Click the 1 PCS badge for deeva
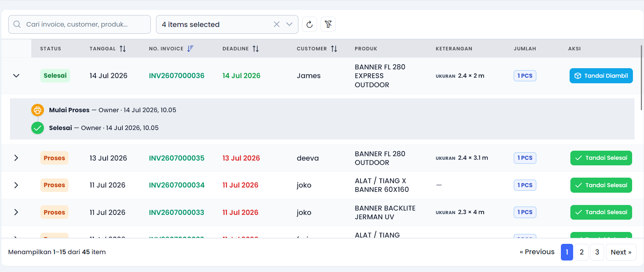 click(525, 158)
